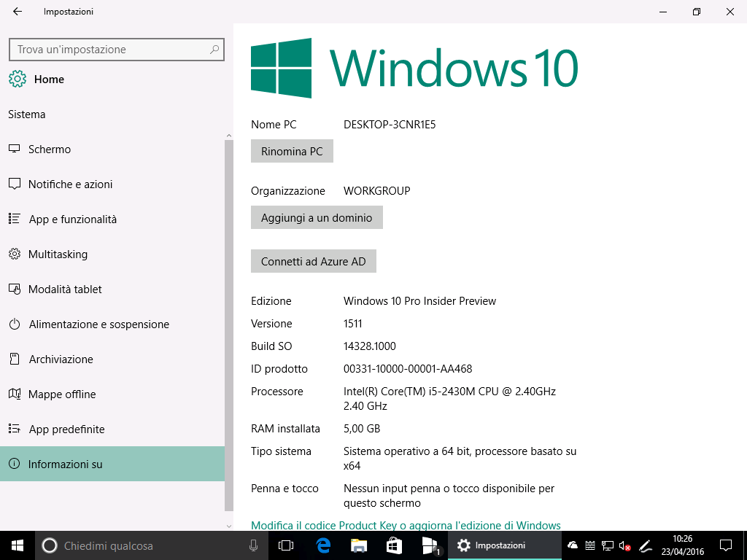
Task: Click Aggiungi a un dominio
Action: (x=317, y=217)
